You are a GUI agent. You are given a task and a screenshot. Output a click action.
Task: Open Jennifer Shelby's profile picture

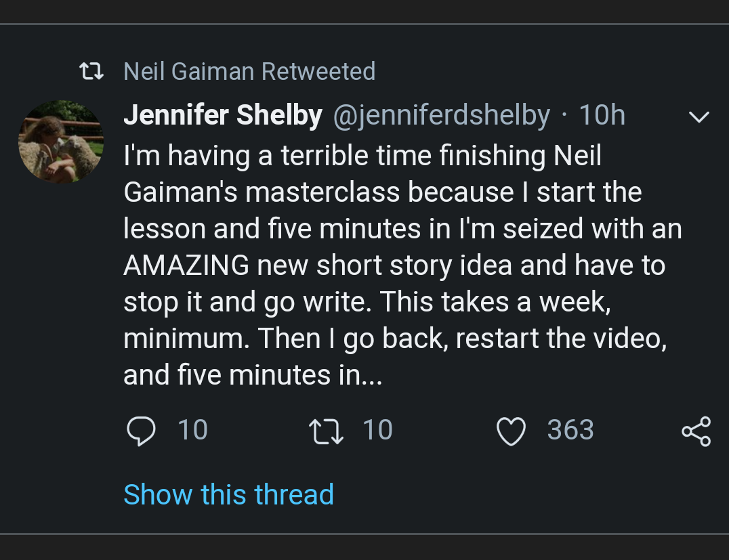click(x=61, y=142)
